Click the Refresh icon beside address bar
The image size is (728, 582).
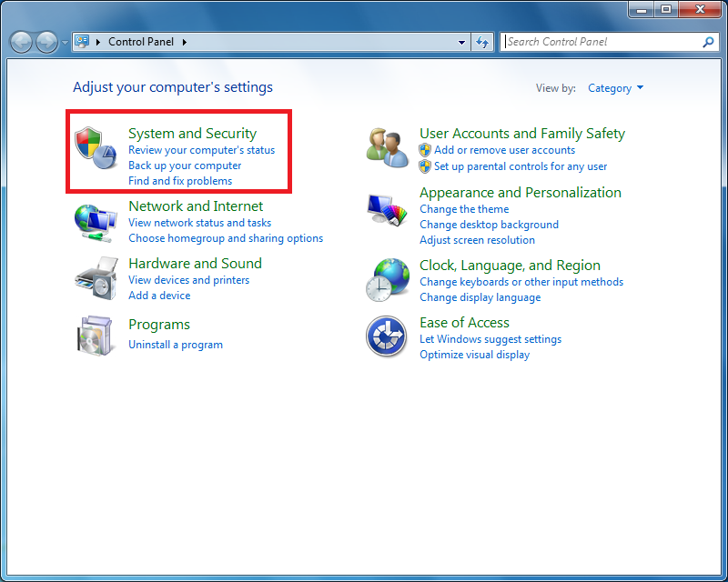pyautogui.click(x=482, y=42)
